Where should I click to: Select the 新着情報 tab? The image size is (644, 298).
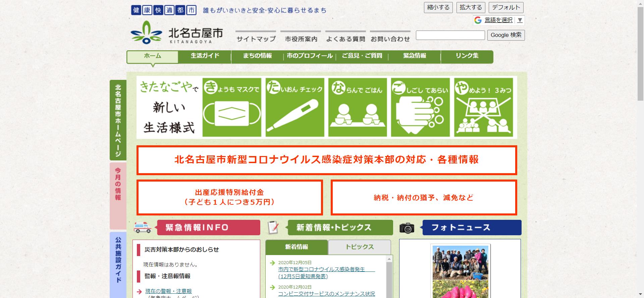point(297,247)
